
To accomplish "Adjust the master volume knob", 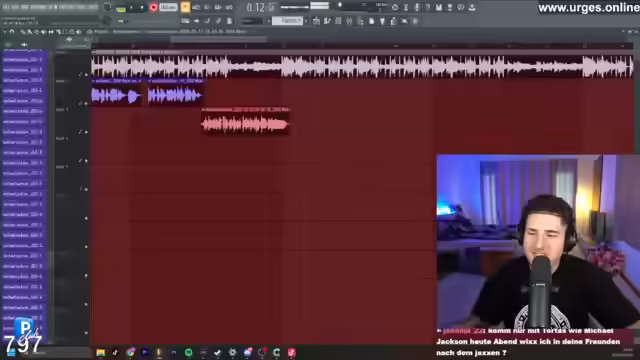I will pyautogui.click(x=107, y=7).
